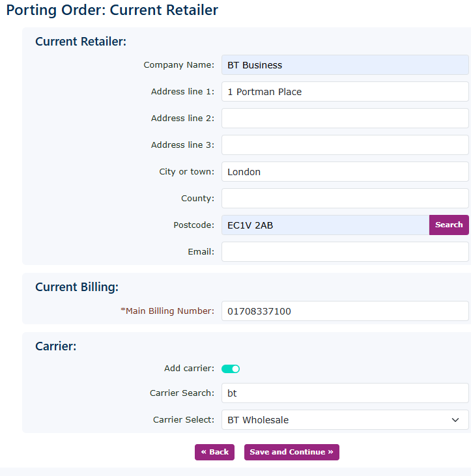Click the empty Email input field

(x=345, y=252)
